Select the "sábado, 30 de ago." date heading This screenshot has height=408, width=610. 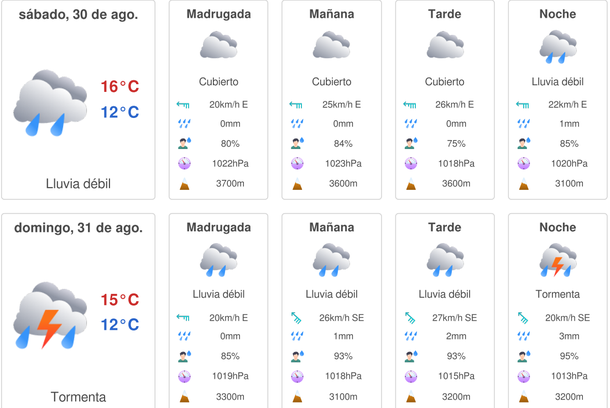[78, 15]
